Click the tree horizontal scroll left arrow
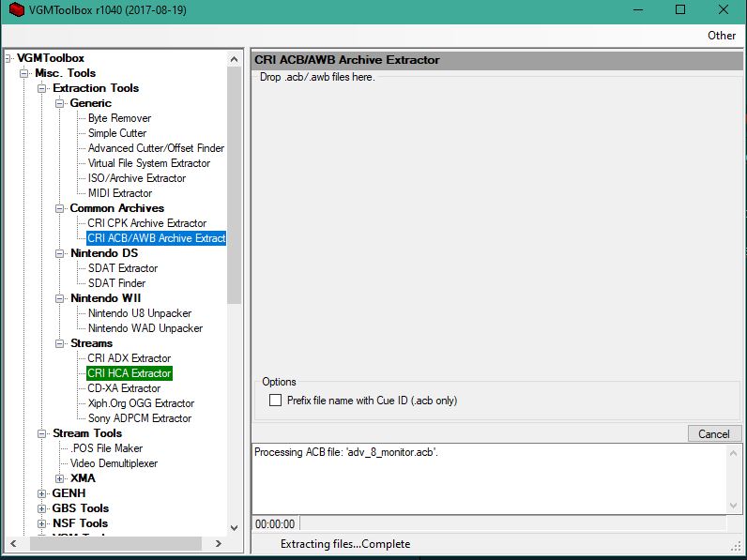Screen dimensions: 747x560 click(13, 543)
